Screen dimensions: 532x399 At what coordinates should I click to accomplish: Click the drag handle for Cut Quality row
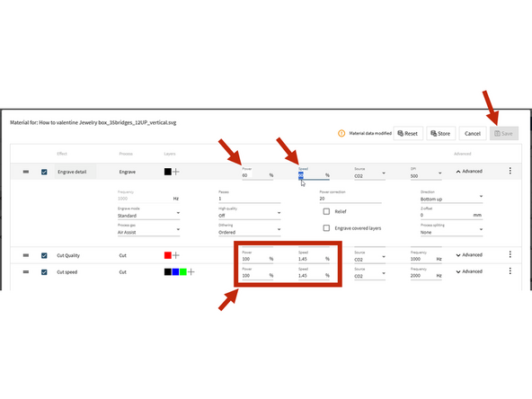coord(26,255)
